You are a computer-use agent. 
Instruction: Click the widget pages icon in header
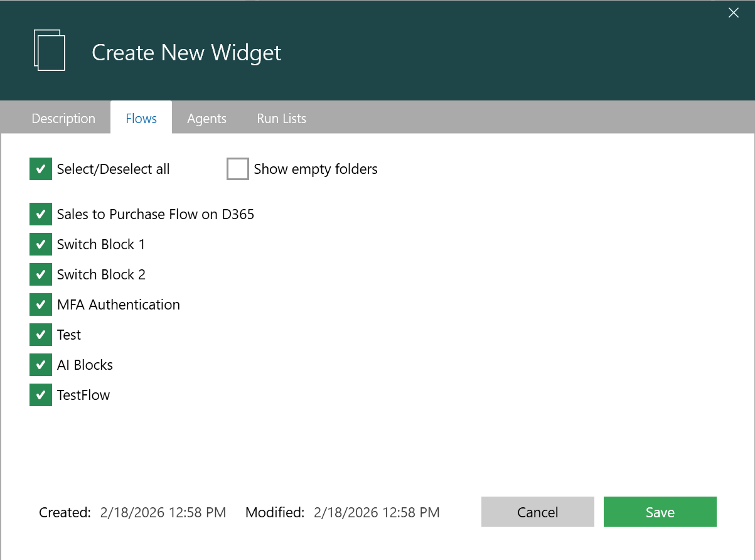click(x=49, y=50)
